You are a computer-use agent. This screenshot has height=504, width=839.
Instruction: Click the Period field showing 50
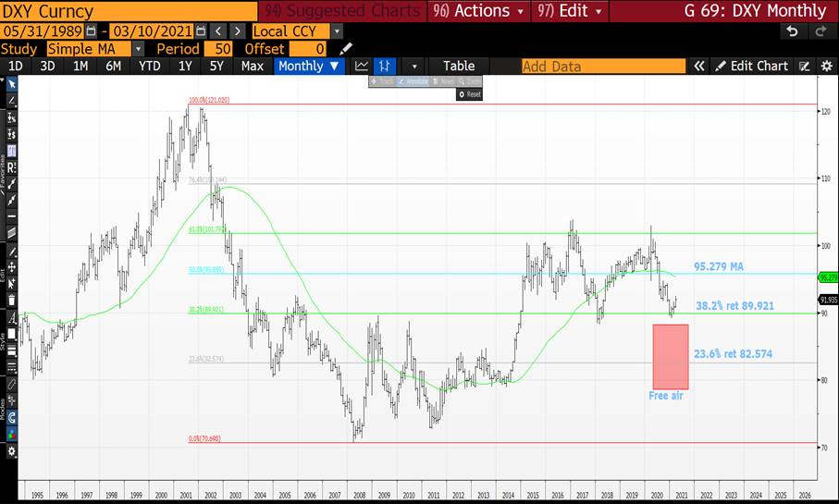[x=217, y=49]
